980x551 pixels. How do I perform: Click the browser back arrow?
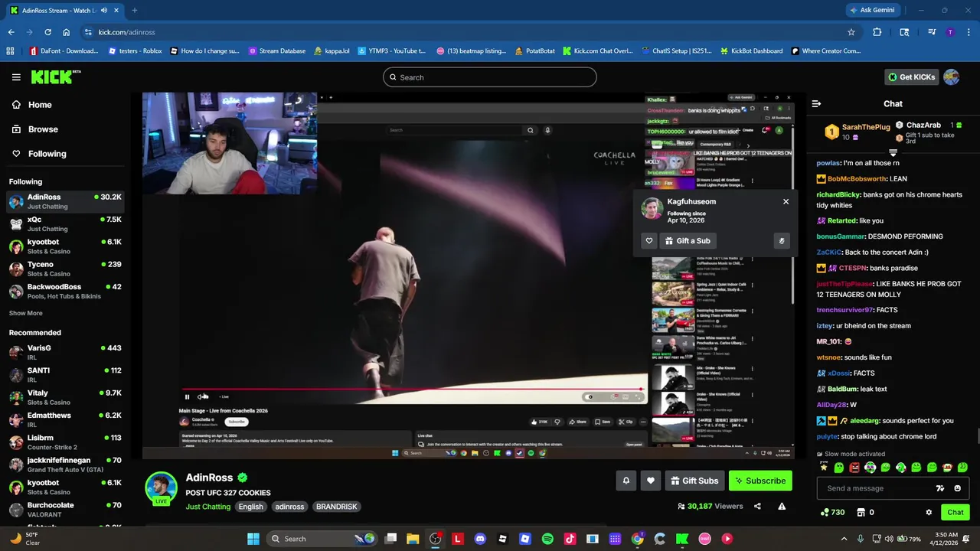click(x=11, y=32)
